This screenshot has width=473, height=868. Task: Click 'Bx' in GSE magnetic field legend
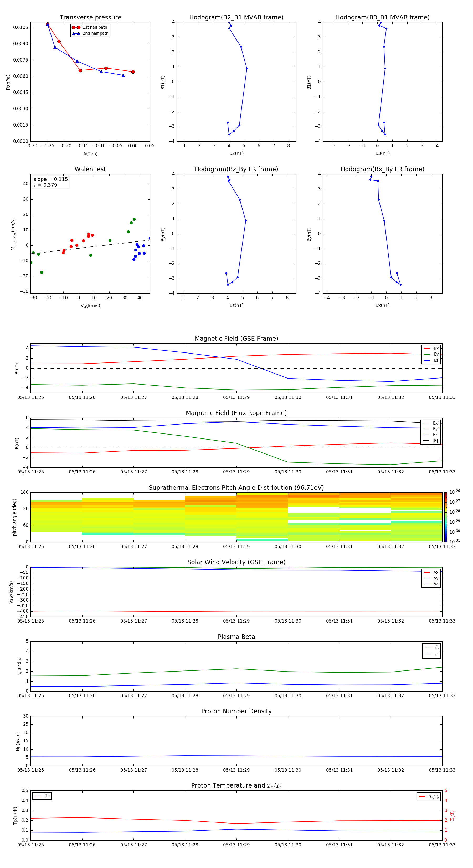(431, 349)
